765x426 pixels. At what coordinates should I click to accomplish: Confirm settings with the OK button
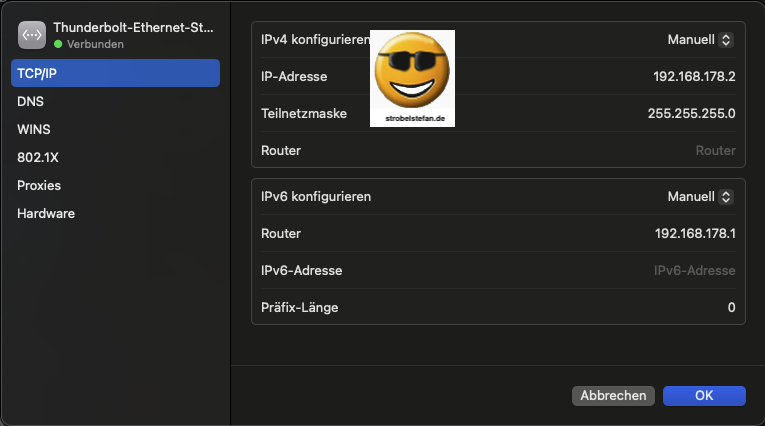pos(704,396)
